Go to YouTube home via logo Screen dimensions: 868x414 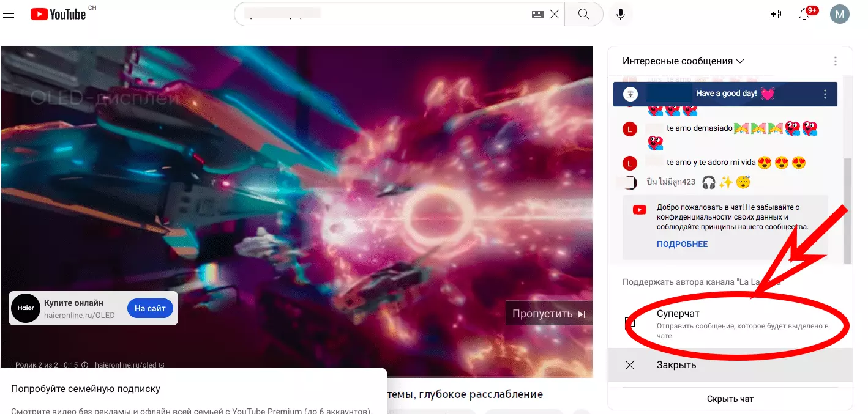coord(58,14)
